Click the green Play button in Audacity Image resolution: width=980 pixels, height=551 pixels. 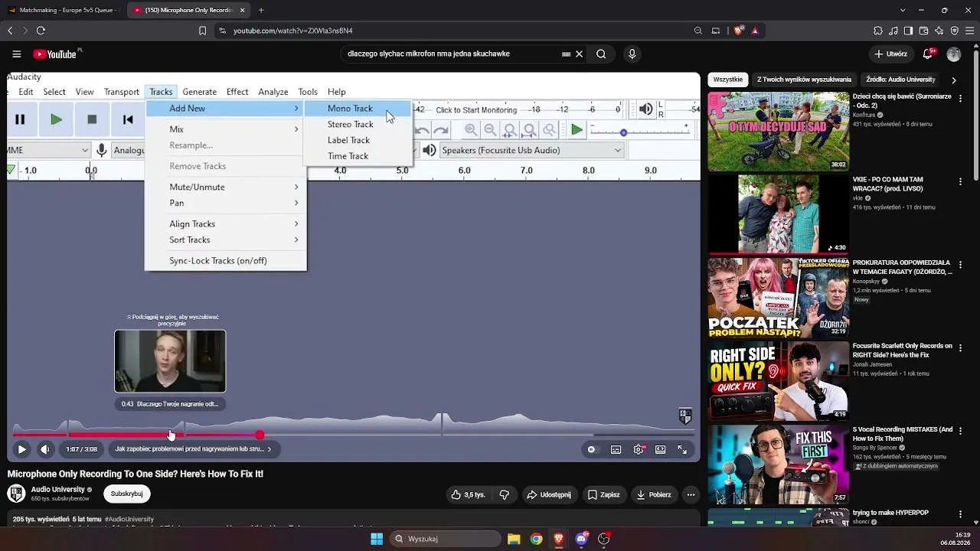[56, 119]
